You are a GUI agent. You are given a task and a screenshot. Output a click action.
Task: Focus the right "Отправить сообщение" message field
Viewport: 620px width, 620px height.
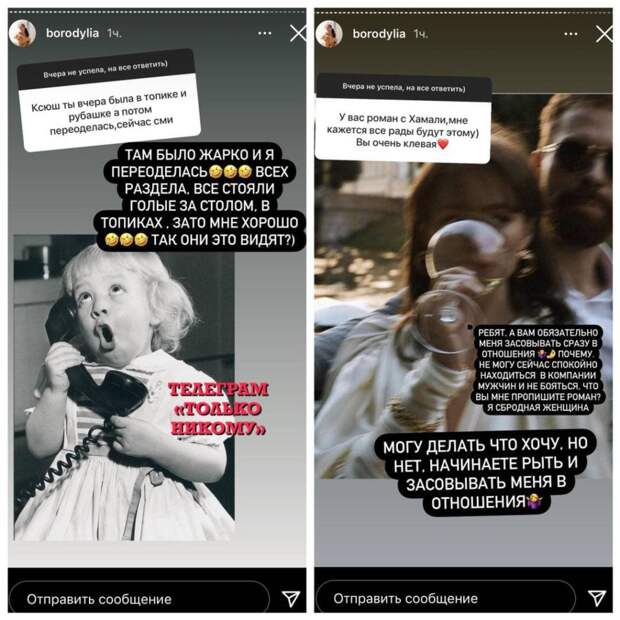(x=446, y=599)
